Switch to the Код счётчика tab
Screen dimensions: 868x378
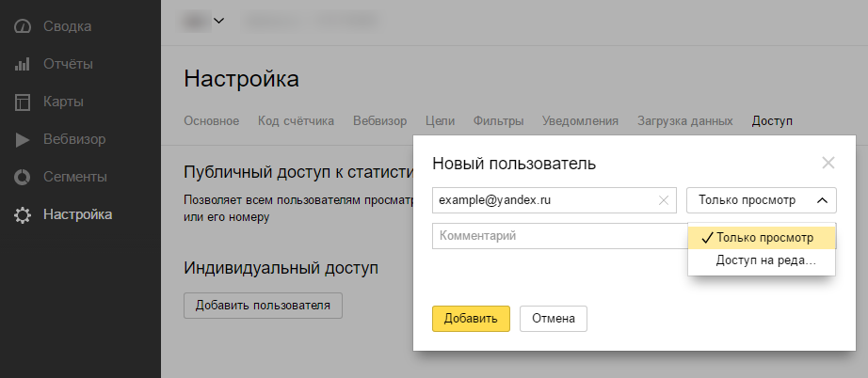pyautogui.click(x=296, y=121)
